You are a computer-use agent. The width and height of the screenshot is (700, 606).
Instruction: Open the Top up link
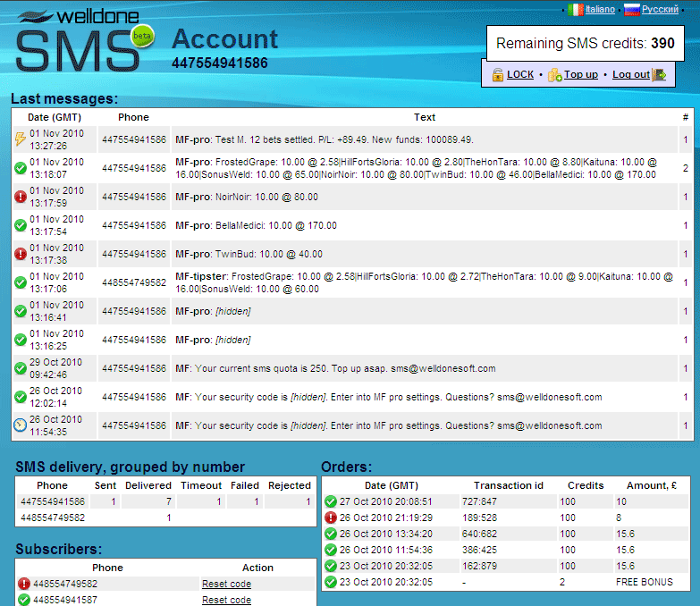click(581, 75)
